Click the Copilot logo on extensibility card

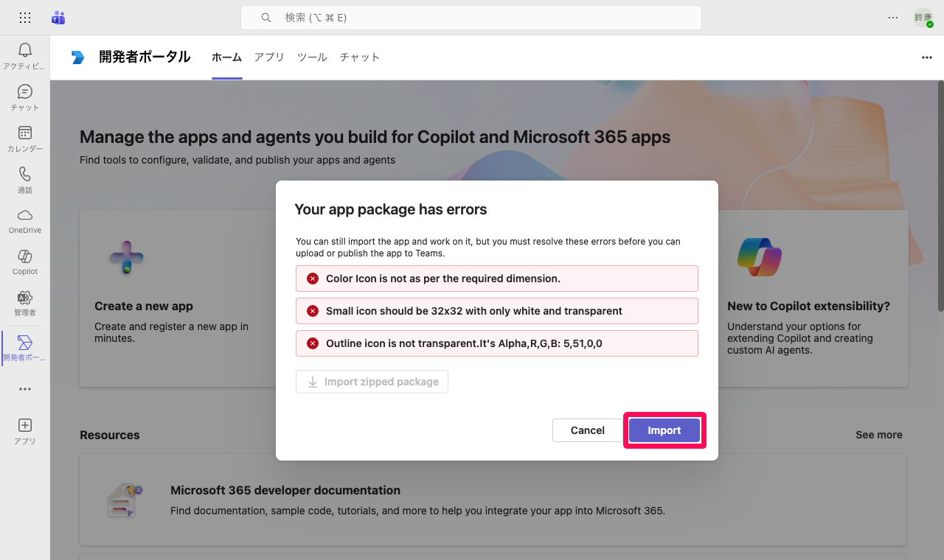pos(760,257)
